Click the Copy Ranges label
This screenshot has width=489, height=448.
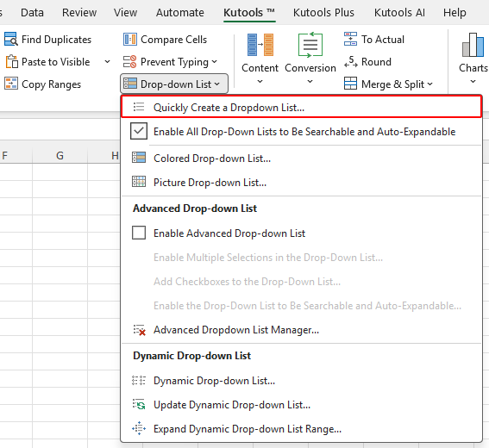(x=51, y=84)
